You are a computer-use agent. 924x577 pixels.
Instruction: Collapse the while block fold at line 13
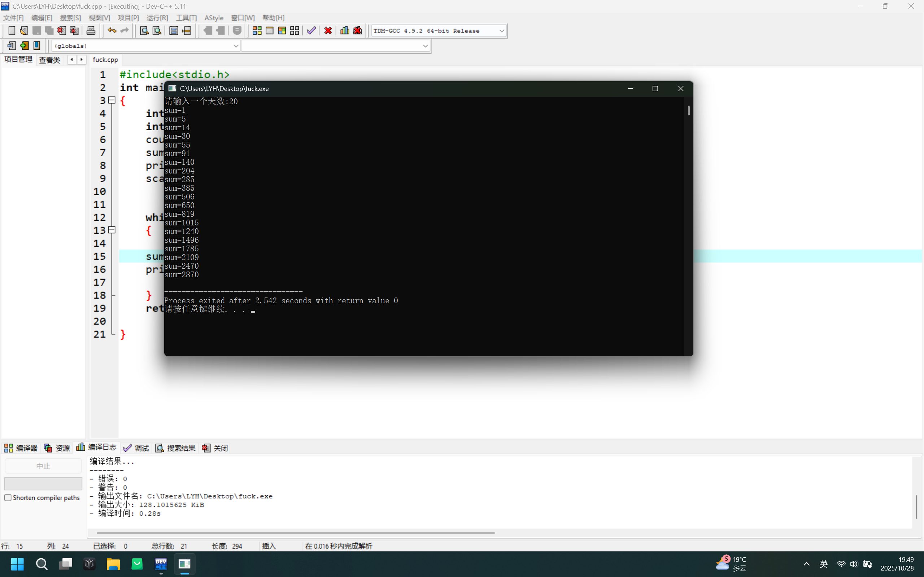pos(112,230)
